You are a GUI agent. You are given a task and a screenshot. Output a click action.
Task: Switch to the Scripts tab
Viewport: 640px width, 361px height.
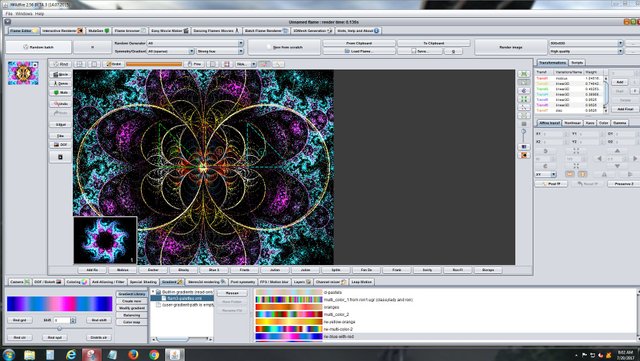577,62
